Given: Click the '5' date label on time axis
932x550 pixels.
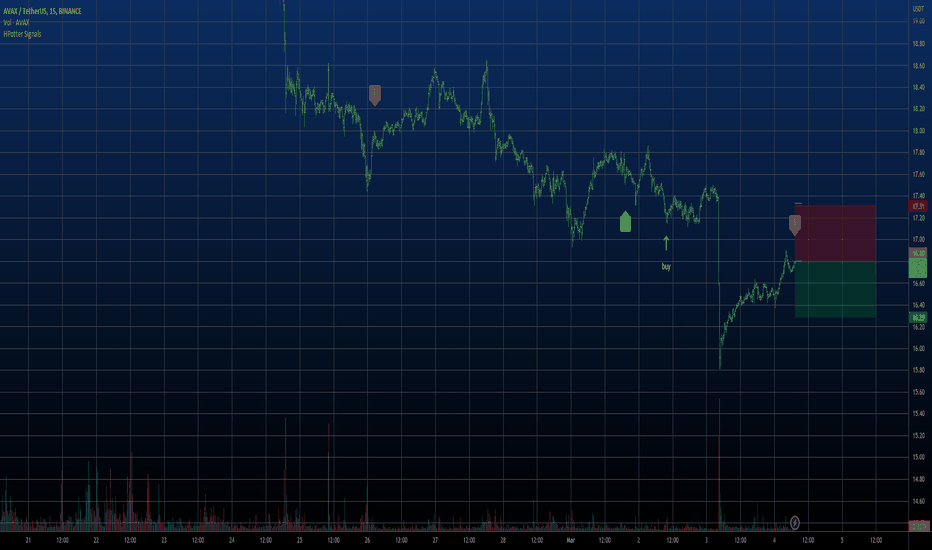Looking at the screenshot, I should pyautogui.click(x=842, y=540).
